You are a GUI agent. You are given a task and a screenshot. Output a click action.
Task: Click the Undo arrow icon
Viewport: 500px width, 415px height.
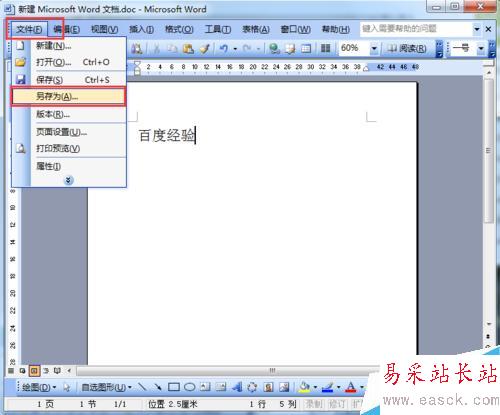click(x=224, y=49)
